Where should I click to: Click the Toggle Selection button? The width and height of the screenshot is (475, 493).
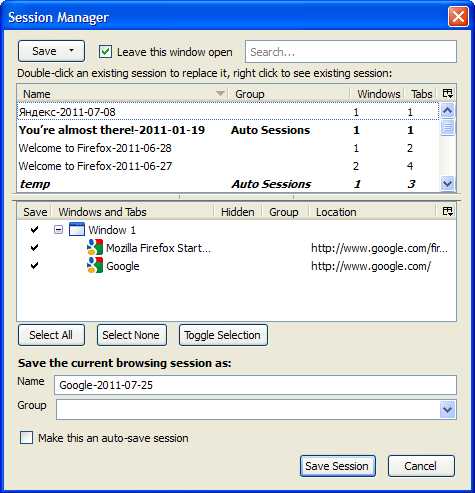tap(223, 335)
